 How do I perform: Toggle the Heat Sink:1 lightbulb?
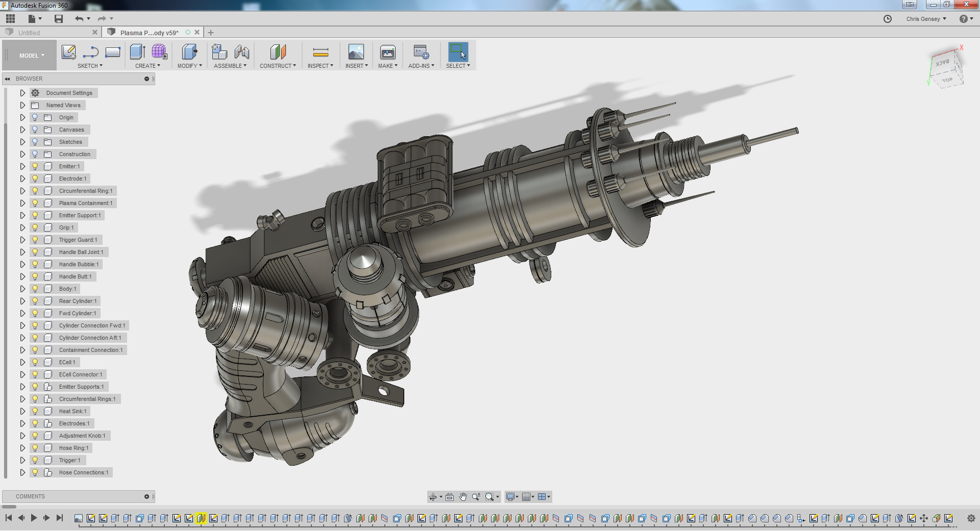coord(35,411)
